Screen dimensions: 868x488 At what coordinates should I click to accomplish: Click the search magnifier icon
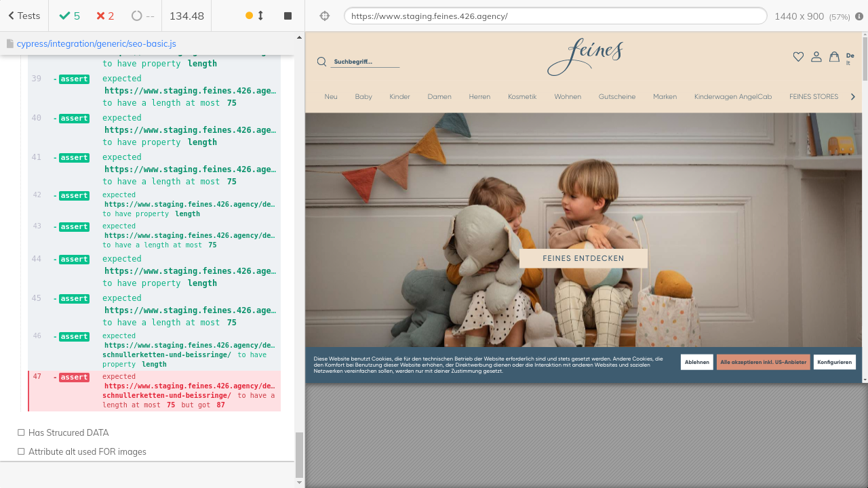pos(321,62)
